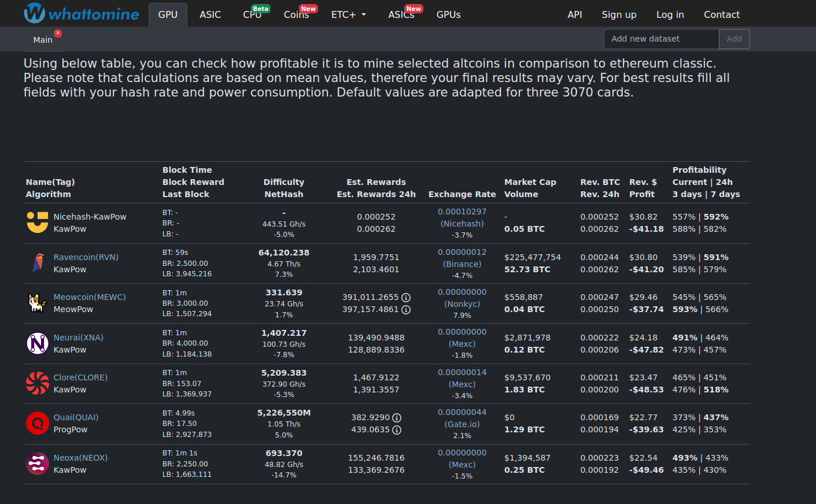This screenshot has height=504, width=816.
Task: Click Neurai current profitability 491%
Action: click(685, 338)
